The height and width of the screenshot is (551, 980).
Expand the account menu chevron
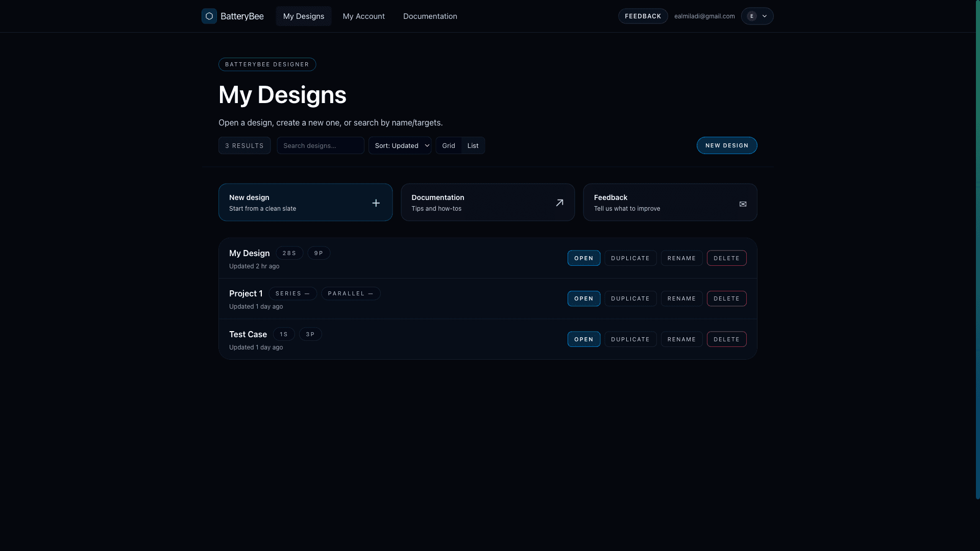click(x=764, y=16)
